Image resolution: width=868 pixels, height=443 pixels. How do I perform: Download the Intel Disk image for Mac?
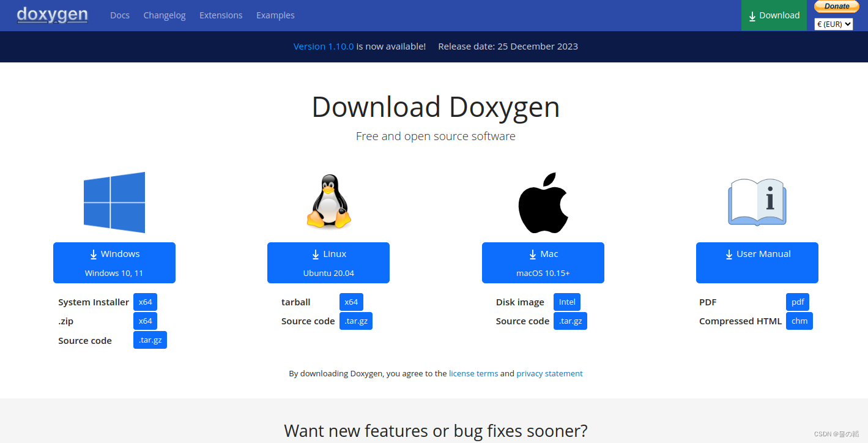tap(566, 302)
